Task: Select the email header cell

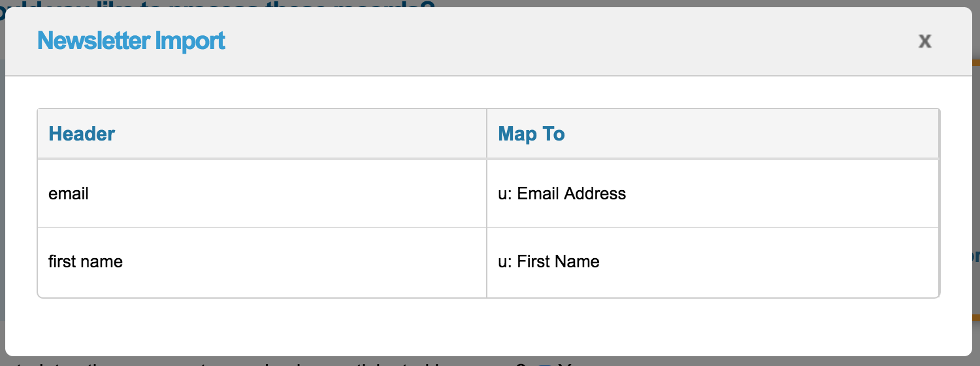Action: click(69, 193)
